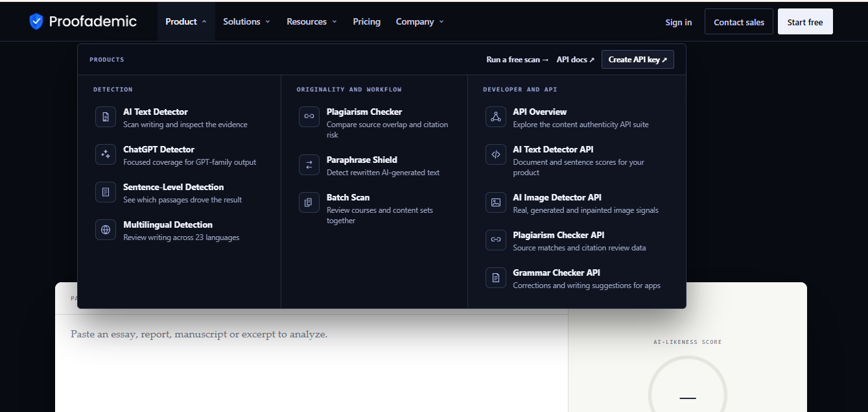The image size is (868, 412).
Task: Click the ChatGPT Detector sparkle icon
Action: 106,154
